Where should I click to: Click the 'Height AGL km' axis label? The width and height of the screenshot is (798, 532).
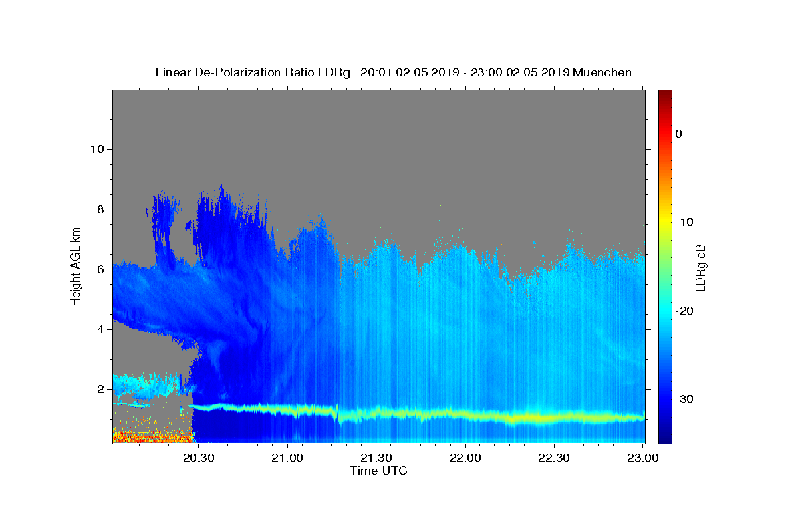pos(76,266)
